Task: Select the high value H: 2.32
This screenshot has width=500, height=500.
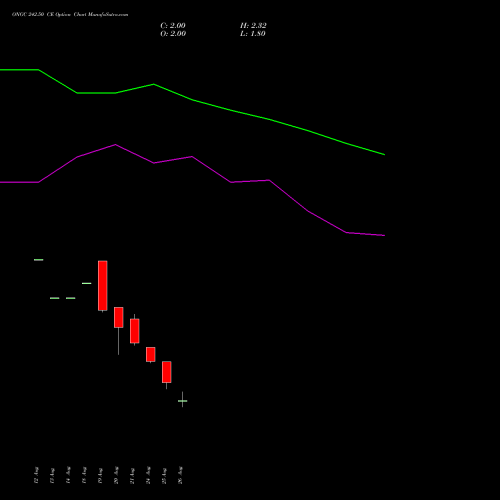Action: [x=253, y=26]
